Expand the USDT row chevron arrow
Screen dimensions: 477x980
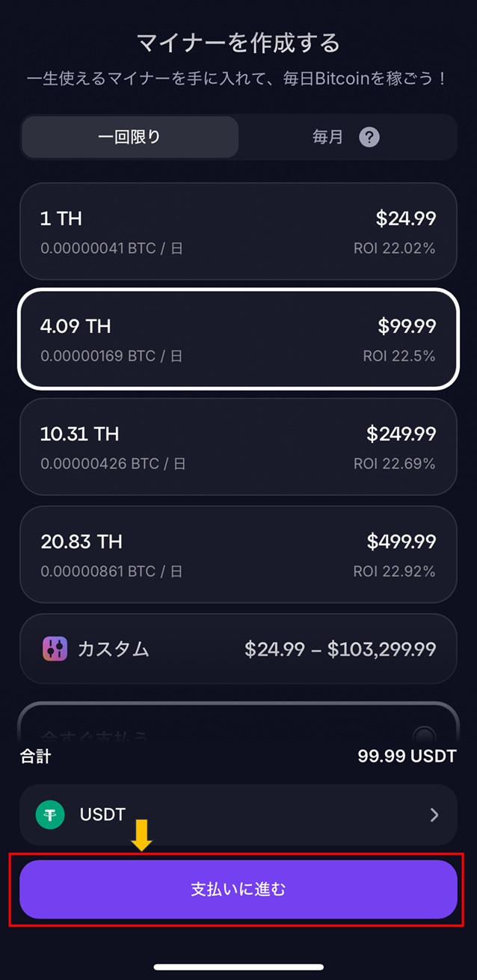click(x=434, y=815)
